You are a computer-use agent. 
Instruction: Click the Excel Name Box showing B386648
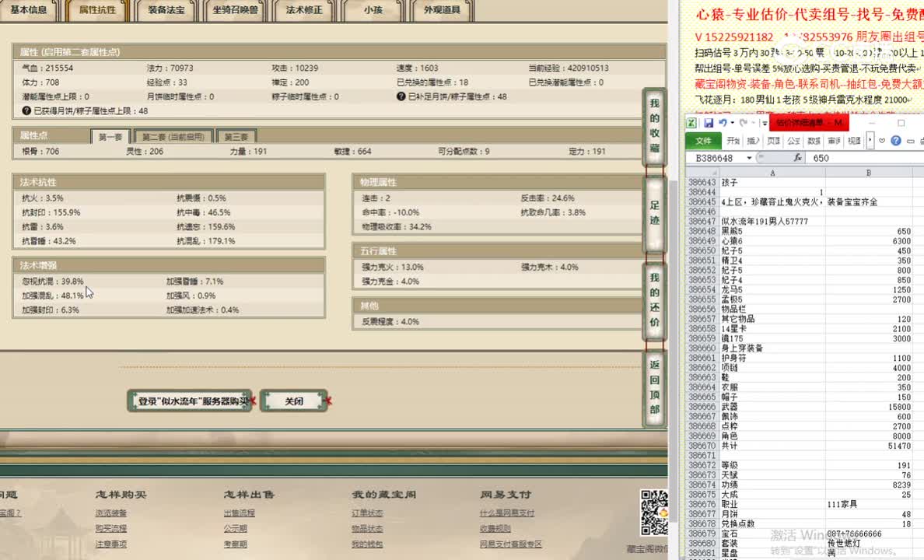[x=716, y=158]
